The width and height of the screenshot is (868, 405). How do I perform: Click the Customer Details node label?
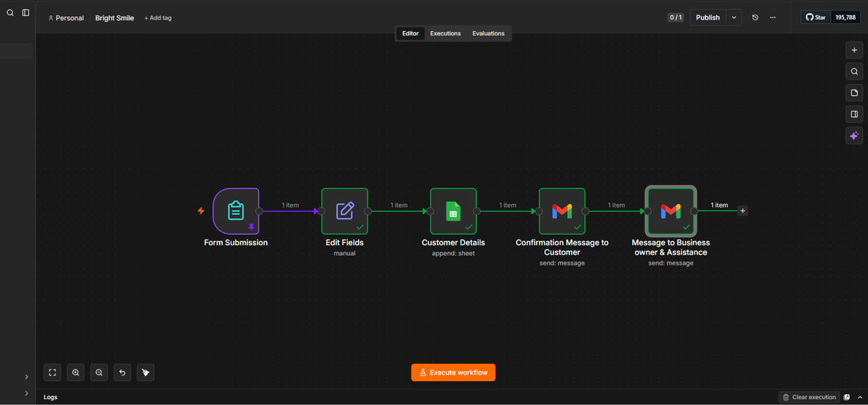pyautogui.click(x=454, y=243)
